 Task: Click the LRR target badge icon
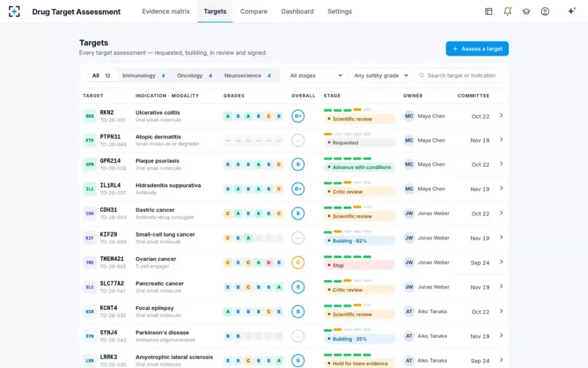[90, 361]
